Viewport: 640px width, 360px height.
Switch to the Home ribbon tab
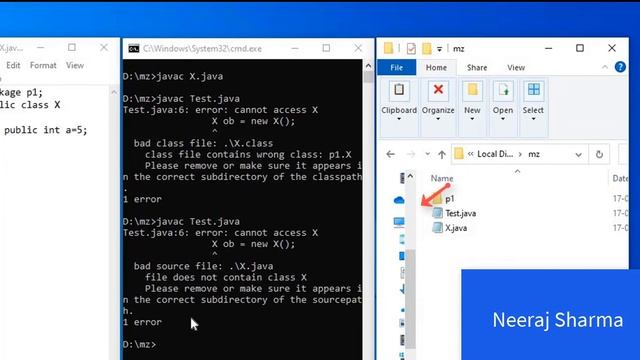[x=436, y=68]
